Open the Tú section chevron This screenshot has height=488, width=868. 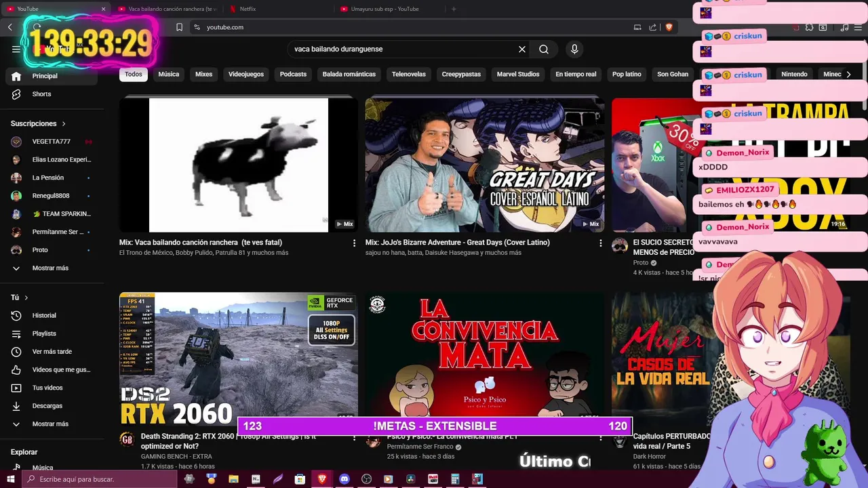click(x=26, y=298)
